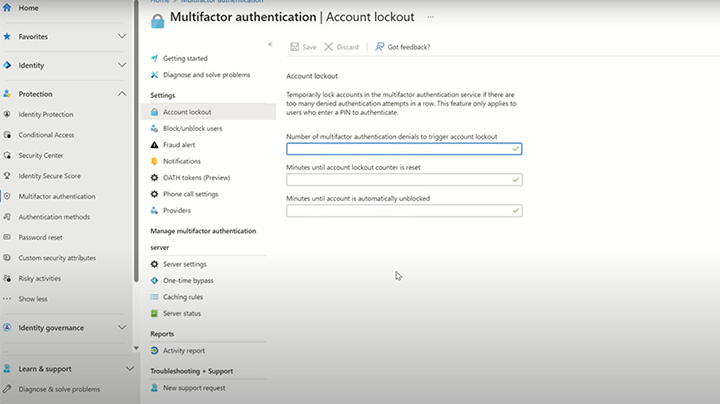The width and height of the screenshot is (720, 404).
Task: Expand the Identity section chevron
Action: click(122, 66)
